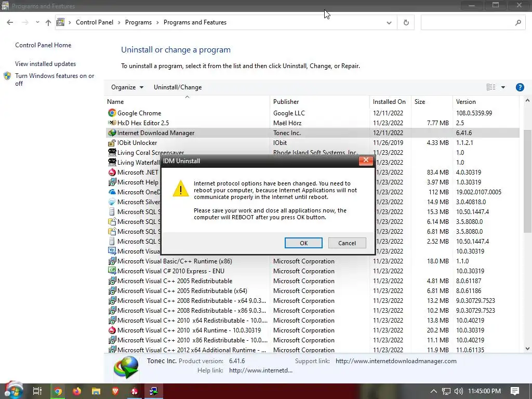Open the internetdownloadmanager.com support link

(395, 361)
